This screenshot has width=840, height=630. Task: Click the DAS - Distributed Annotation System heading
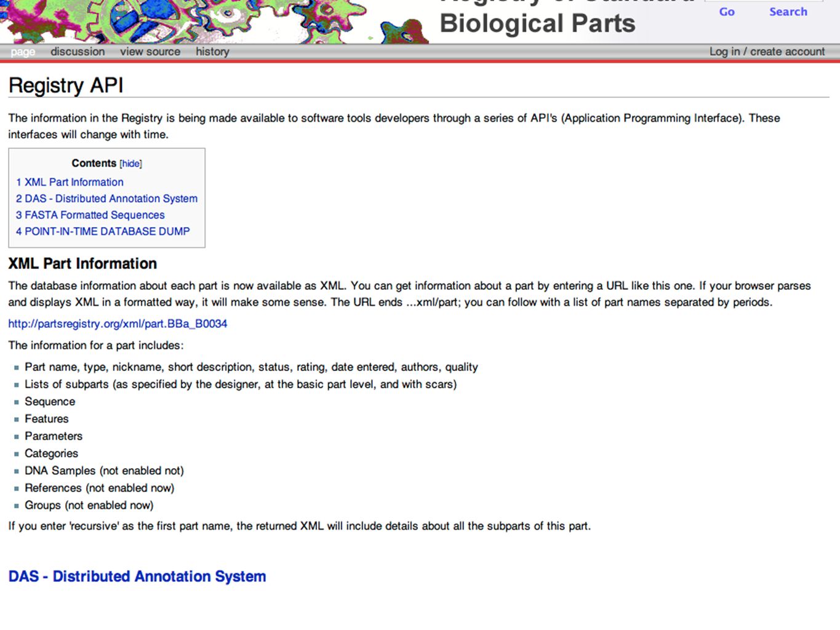pyautogui.click(x=137, y=576)
